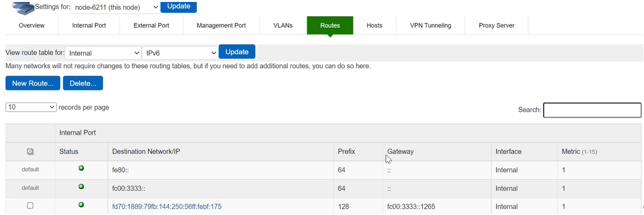Click green status dot for fe80:: route
Image resolution: width=644 pixels, height=215 pixels.
coord(81,168)
